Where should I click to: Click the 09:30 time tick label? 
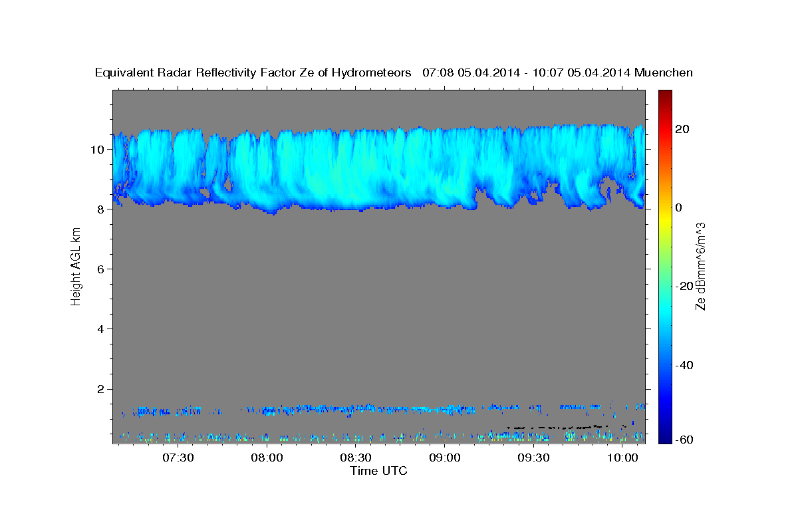pyautogui.click(x=533, y=458)
